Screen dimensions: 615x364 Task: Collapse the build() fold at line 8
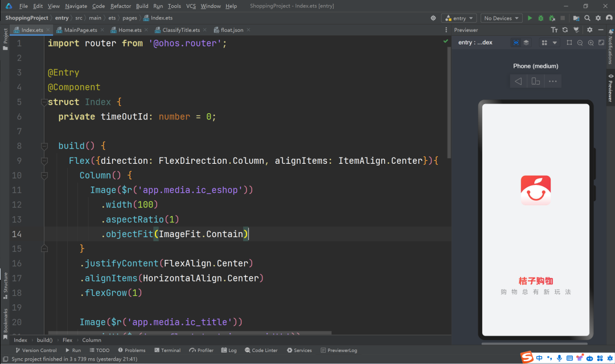(x=44, y=146)
